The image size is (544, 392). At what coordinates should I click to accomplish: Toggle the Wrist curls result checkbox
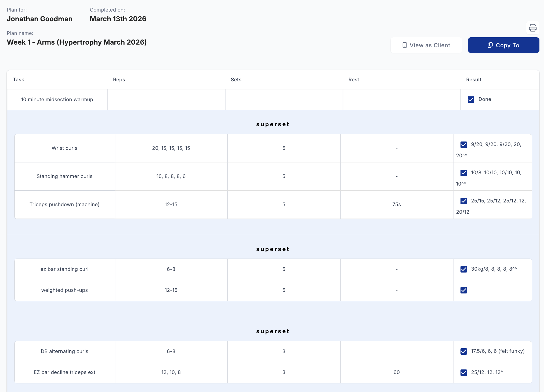(463, 145)
